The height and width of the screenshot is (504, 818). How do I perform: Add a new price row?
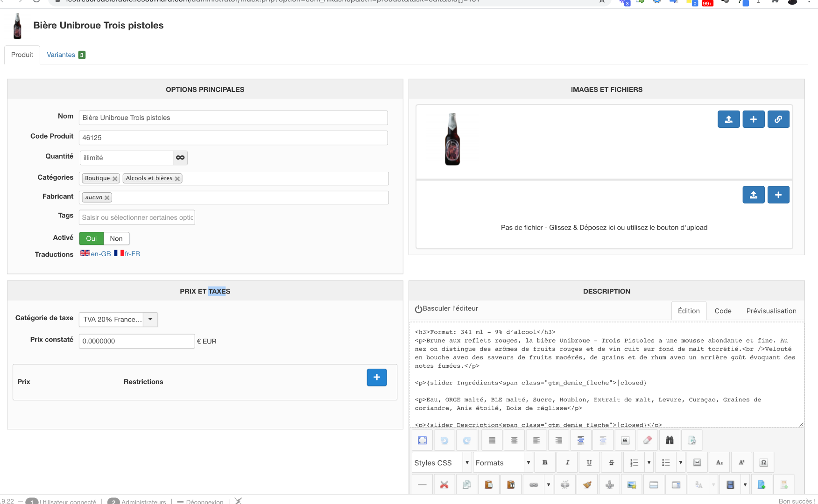point(377,378)
